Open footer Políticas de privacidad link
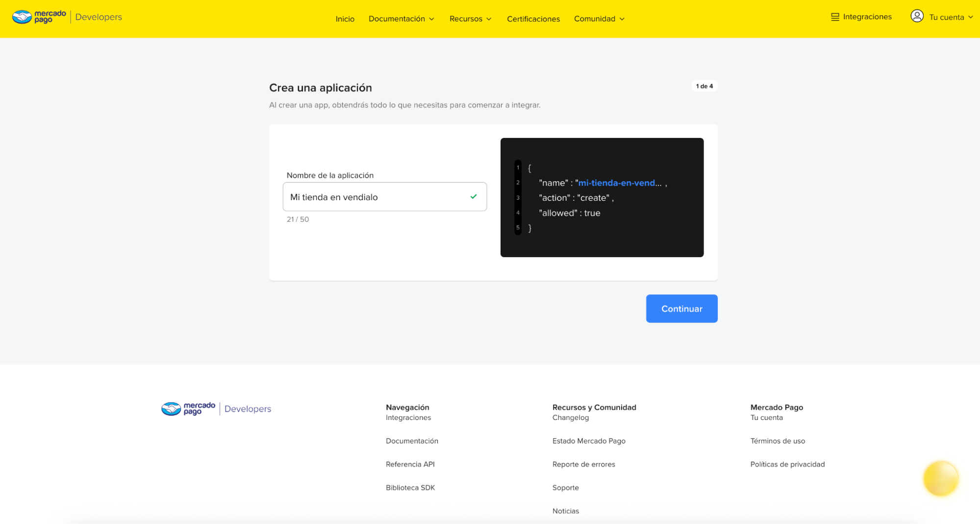The image size is (980, 524). (787, 464)
